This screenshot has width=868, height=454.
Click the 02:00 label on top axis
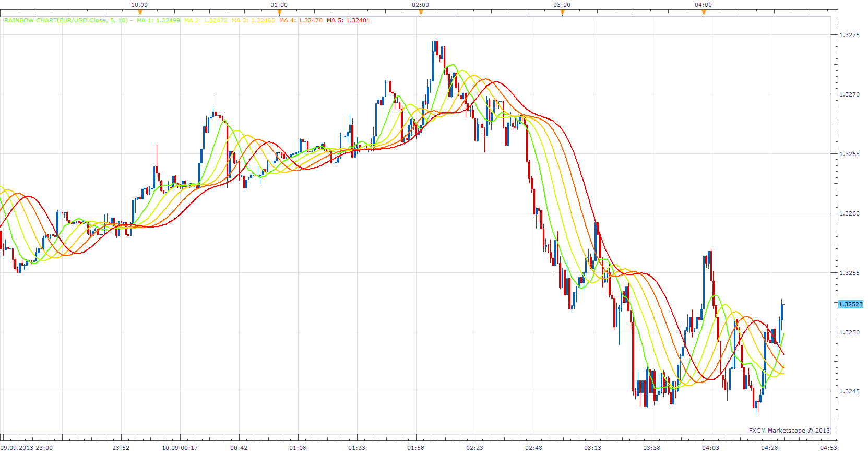421,5
